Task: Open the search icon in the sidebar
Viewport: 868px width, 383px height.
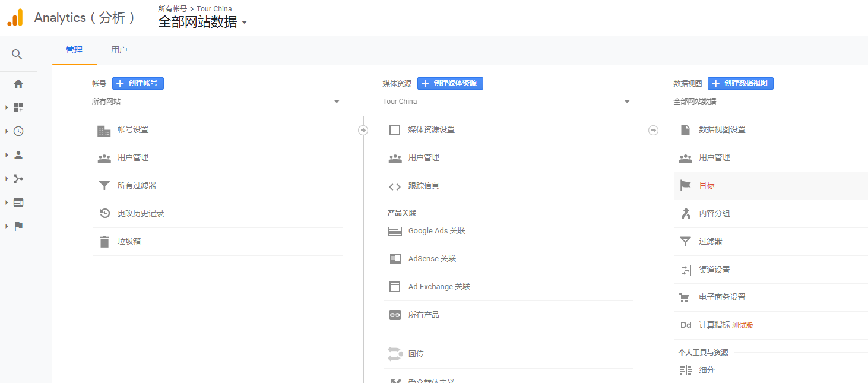Action: click(x=18, y=54)
